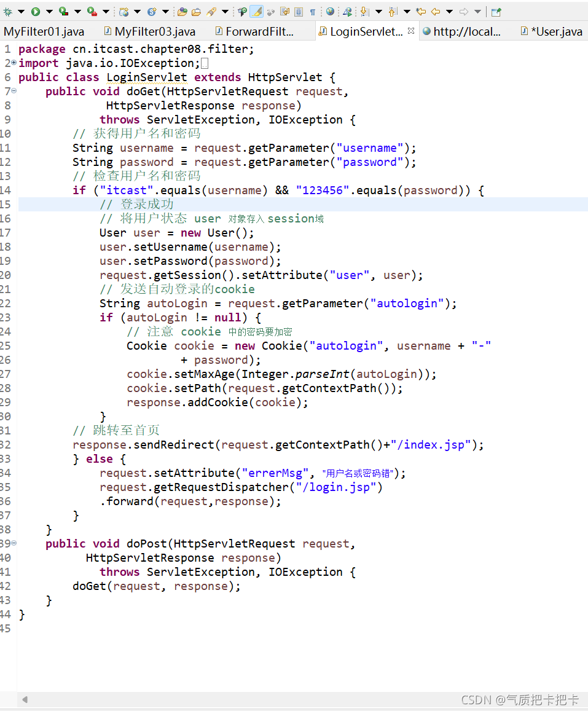The image size is (588, 711).
Task: Open new web project dropdown arrow
Action: (x=137, y=11)
